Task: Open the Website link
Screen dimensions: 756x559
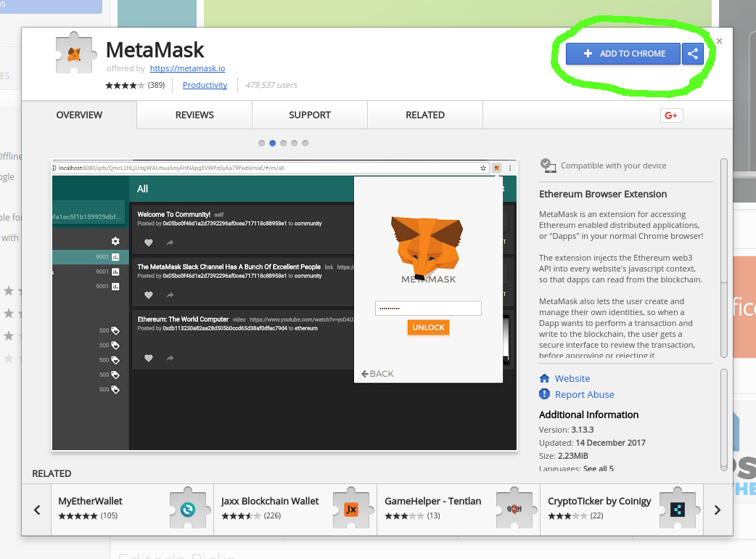Action: pos(572,379)
